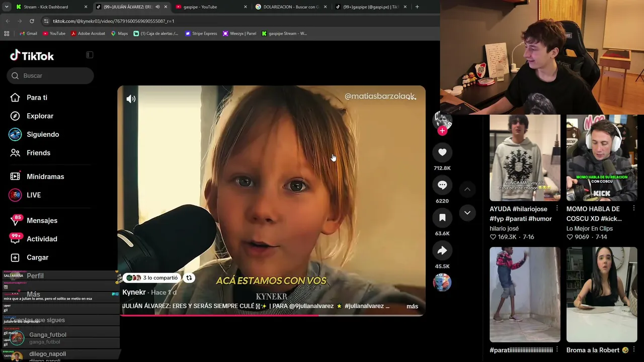
Task: Go back in browser history
Action: (x=8, y=21)
